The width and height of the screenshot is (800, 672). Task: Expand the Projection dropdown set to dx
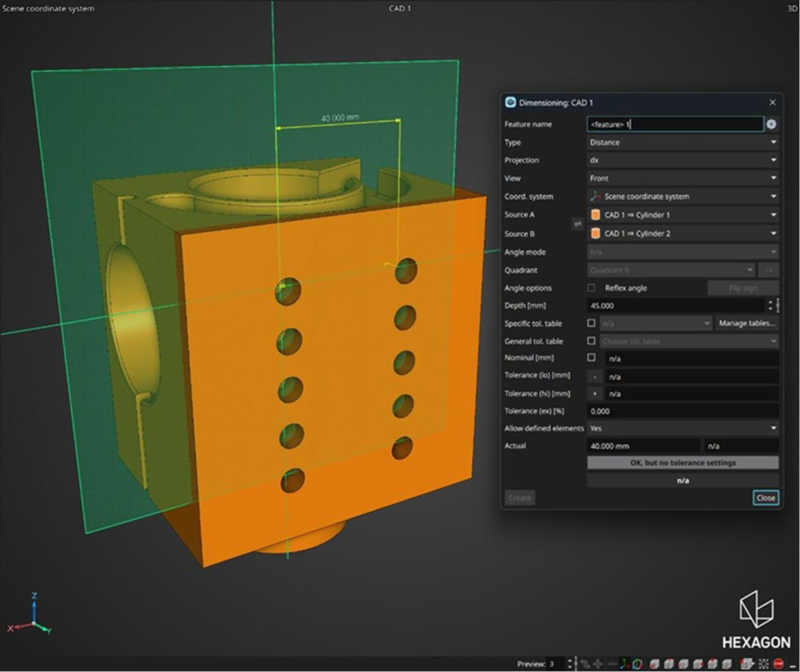[682, 160]
